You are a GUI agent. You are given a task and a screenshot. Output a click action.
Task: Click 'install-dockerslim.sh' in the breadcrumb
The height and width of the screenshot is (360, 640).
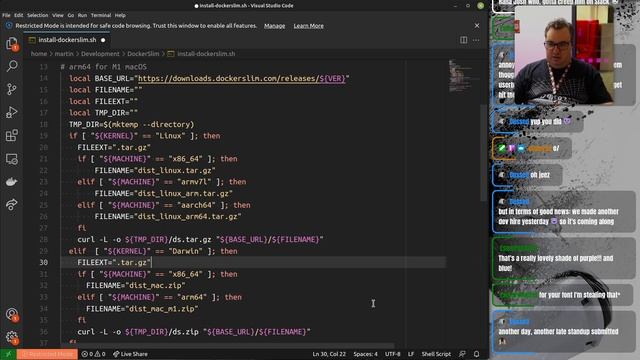206,54
